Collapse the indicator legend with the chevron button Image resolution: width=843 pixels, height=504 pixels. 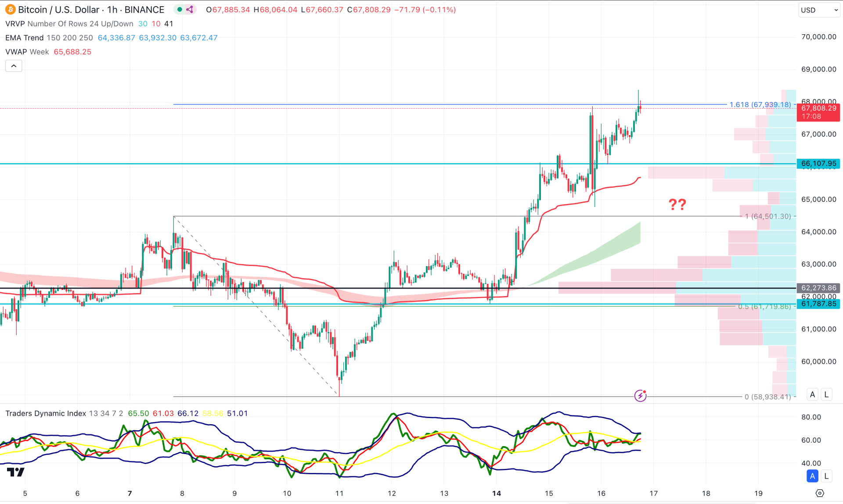tap(14, 66)
